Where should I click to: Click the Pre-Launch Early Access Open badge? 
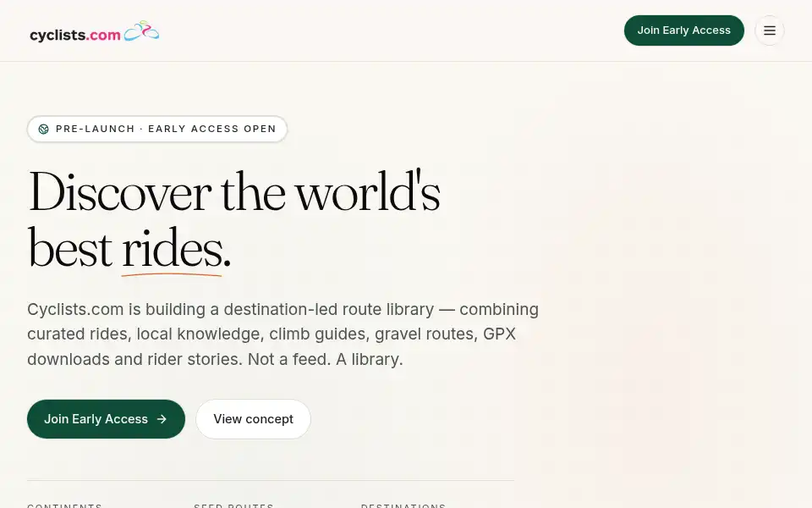(157, 129)
